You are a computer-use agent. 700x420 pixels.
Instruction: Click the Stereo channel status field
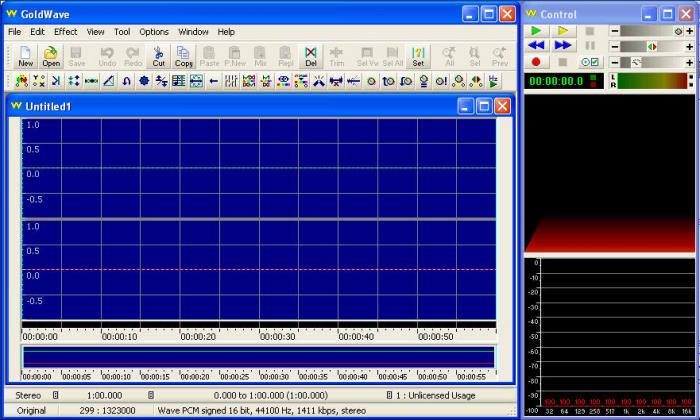coord(28,395)
